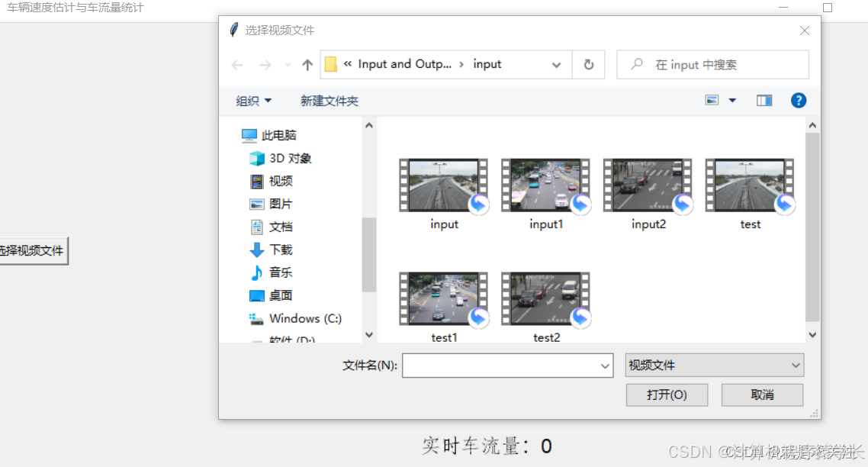This screenshot has width=868, height=467.
Task: Select the input1 video thumbnail
Action: point(545,185)
